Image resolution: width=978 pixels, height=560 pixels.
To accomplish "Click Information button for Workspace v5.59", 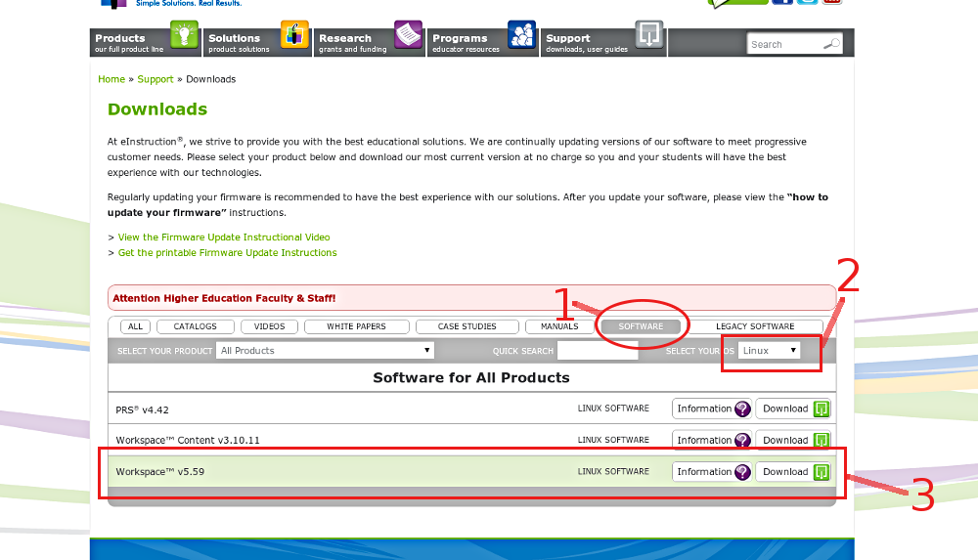I will 712,471.
